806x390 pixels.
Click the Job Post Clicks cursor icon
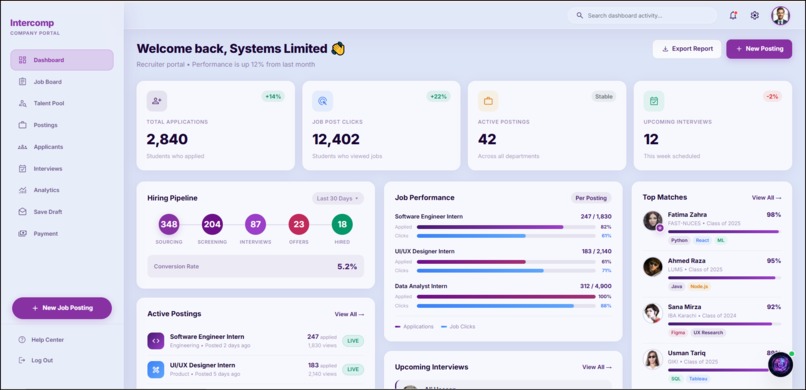tap(322, 101)
